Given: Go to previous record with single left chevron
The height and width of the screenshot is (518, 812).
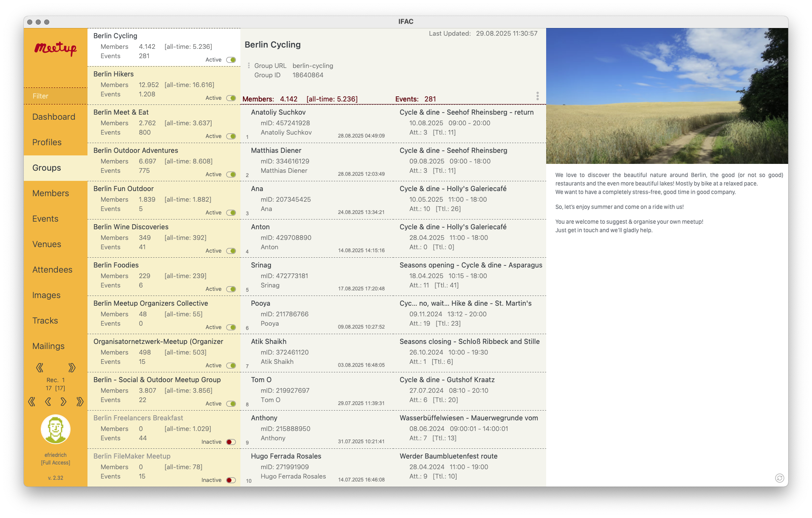Looking at the screenshot, I should coord(48,402).
